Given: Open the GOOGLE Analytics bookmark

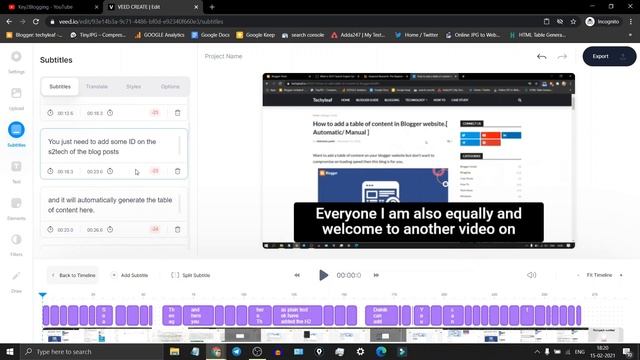Looking at the screenshot, I should (x=160, y=35).
